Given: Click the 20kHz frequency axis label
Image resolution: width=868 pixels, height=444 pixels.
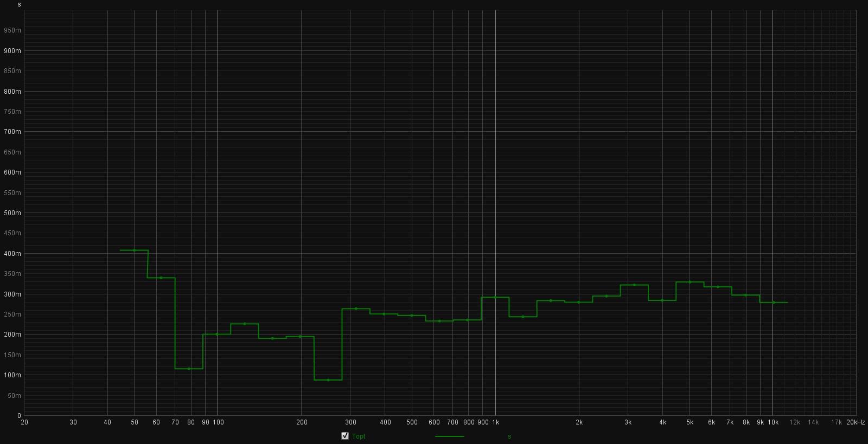Looking at the screenshot, I should 856,422.
